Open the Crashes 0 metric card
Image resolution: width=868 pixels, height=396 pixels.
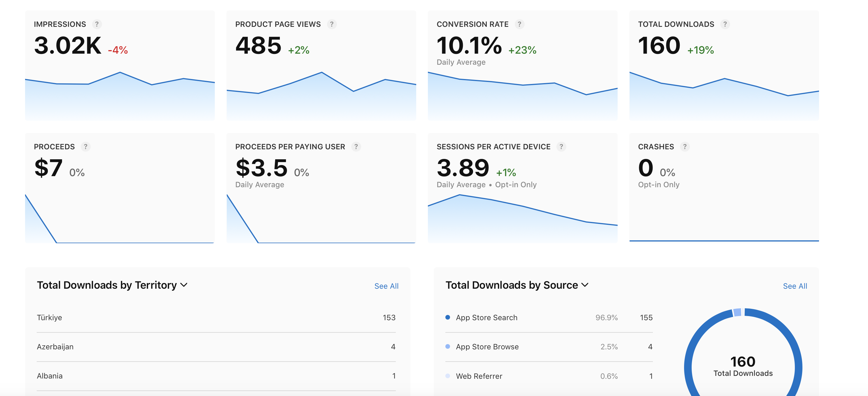tap(724, 188)
